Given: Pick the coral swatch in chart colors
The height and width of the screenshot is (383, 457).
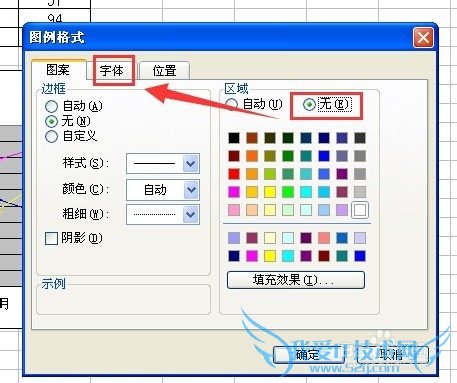Looking at the screenshot, I should pos(324,238).
